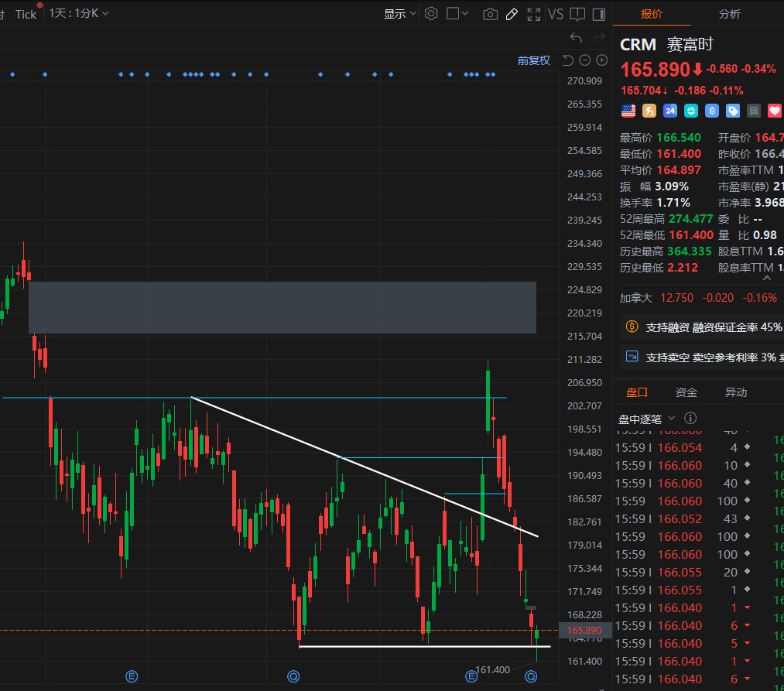Zoom in the chart with plus icon
Screen dimensions: 784x691
(x=602, y=60)
